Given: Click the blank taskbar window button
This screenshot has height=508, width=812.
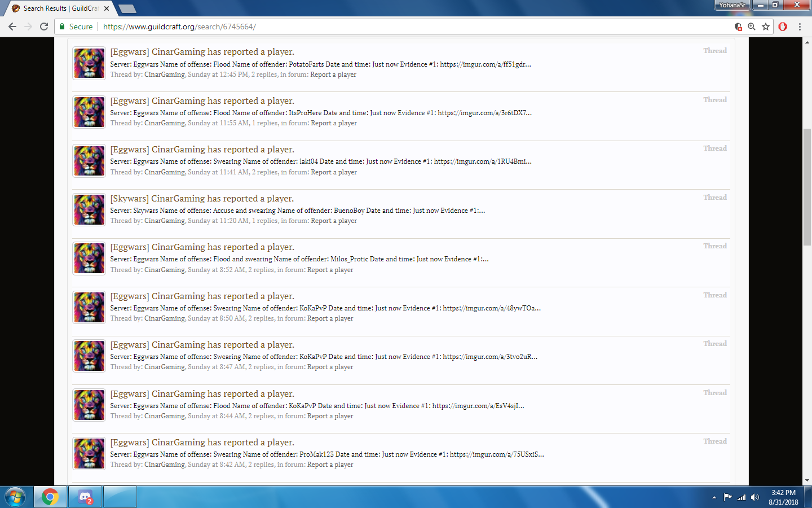Looking at the screenshot, I should point(120,497).
